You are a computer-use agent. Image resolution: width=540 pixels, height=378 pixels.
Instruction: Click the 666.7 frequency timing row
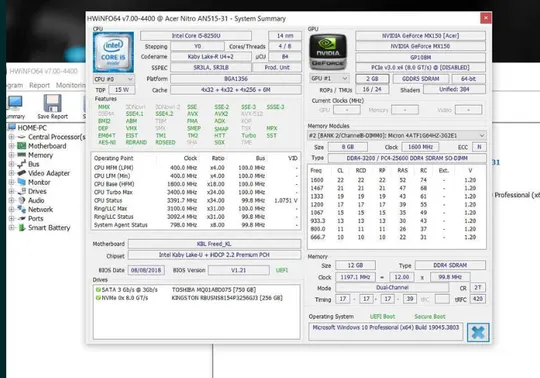(x=397, y=237)
